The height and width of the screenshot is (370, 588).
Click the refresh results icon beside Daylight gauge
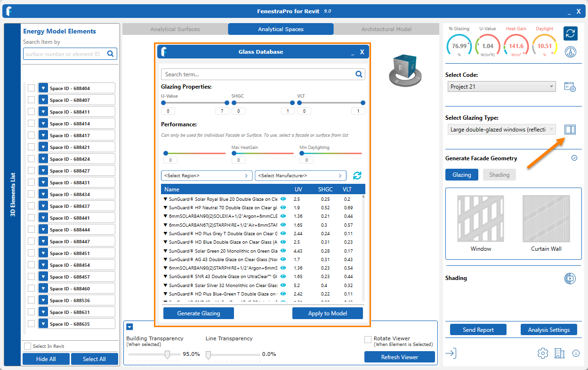[571, 33]
